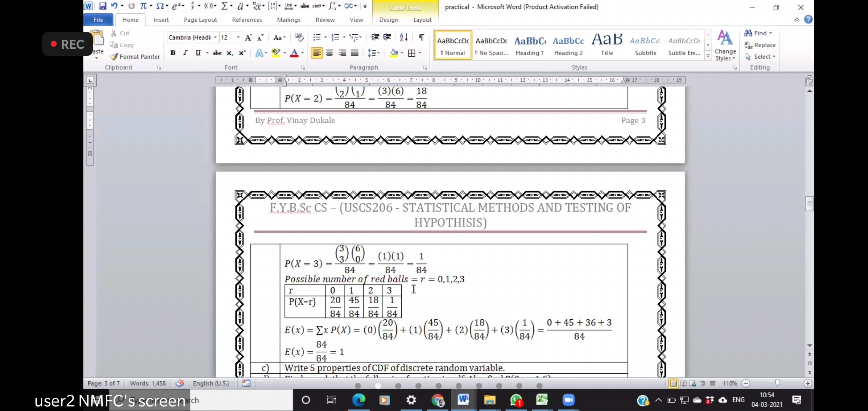
Task: Toggle Italic formatting button
Action: pyautogui.click(x=185, y=53)
